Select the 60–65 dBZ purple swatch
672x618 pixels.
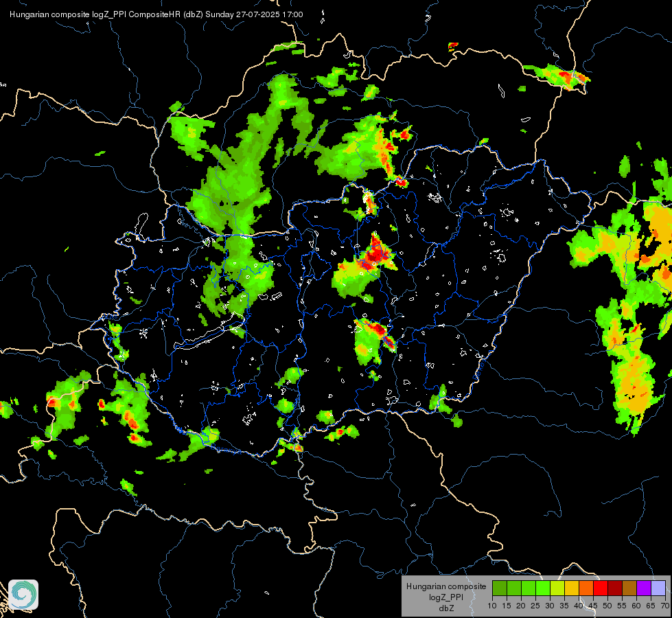(644, 588)
